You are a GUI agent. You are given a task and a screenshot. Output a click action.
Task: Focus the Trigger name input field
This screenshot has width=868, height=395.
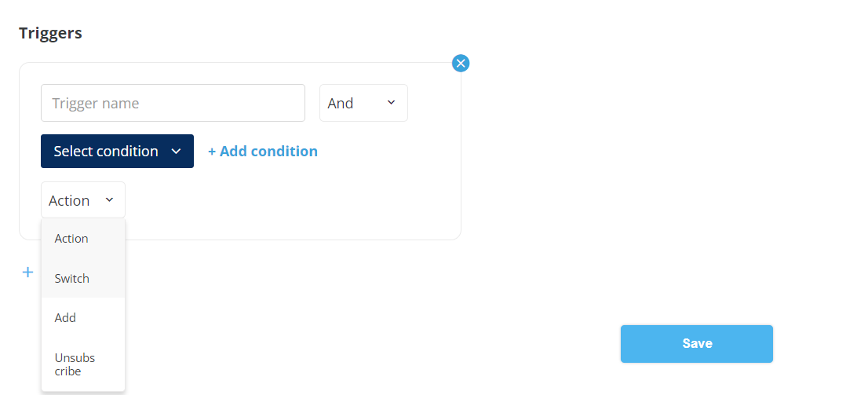(x=173, y=103)
